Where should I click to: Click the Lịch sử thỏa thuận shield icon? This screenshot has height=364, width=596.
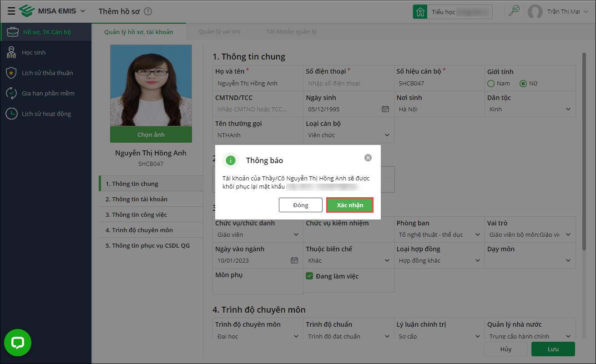tap(11, 73)
